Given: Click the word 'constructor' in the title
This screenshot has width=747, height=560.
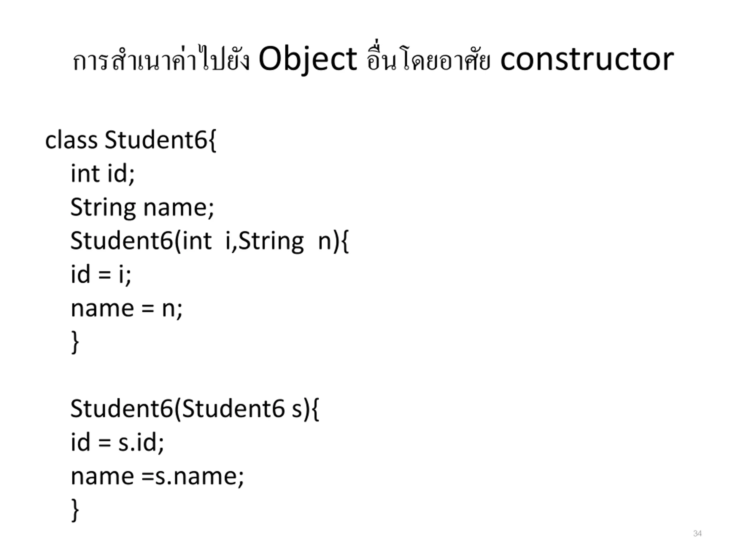Looking at the screenshot, I should (587, 60).
